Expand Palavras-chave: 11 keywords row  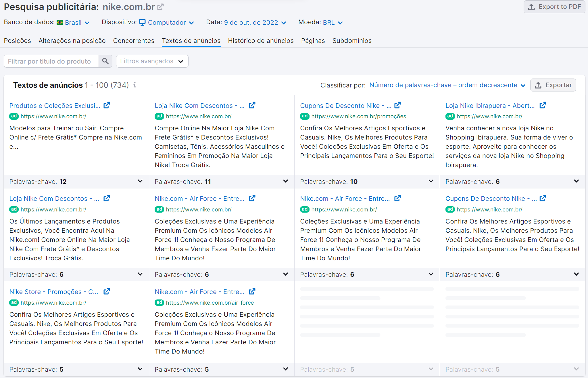285,181
